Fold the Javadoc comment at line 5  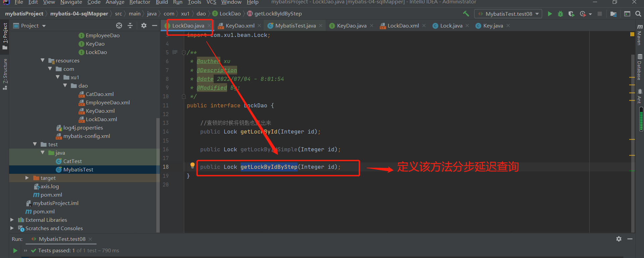[183, 52]
